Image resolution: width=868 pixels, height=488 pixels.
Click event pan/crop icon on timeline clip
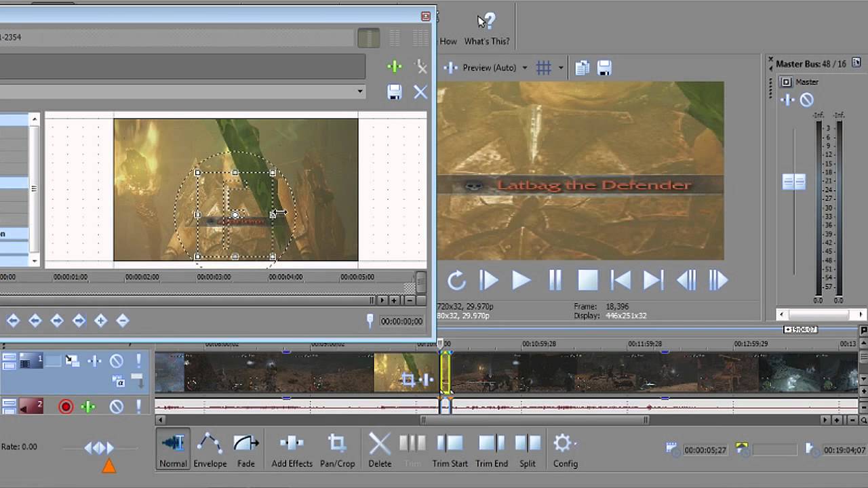(408, 380)
